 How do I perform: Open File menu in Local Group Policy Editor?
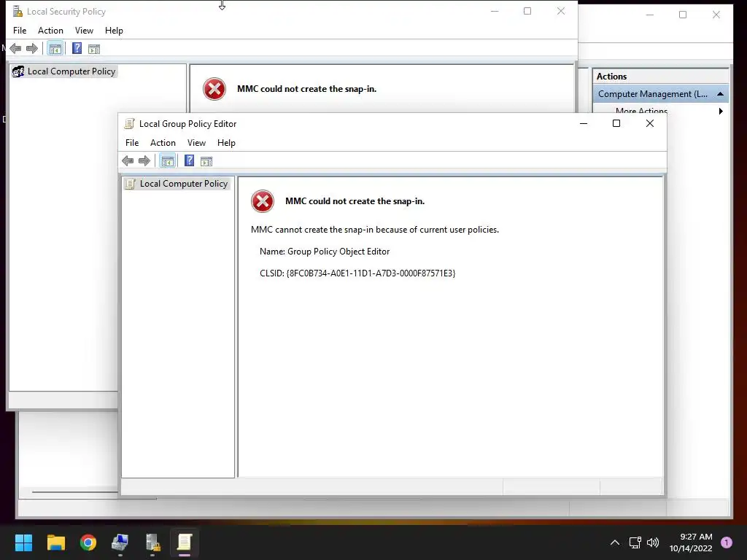132,143
